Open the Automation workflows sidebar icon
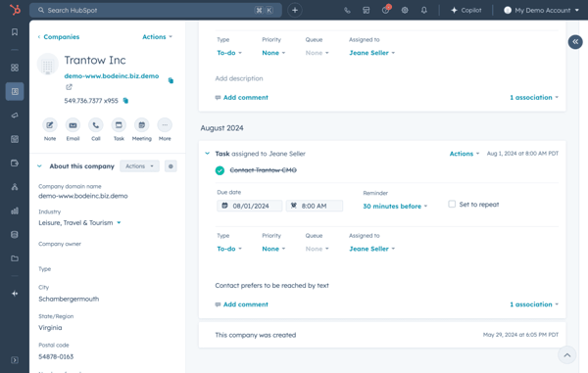Viewport: 588px width, 373px height. 15,187
